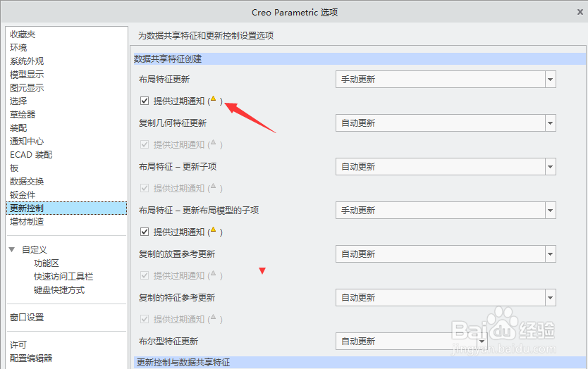The width and height of the screenshot is (588, 369).
Task: Open 布局特征 – 更新子项 dropdown
Action: pyautogui.click(x=446, y=167)
